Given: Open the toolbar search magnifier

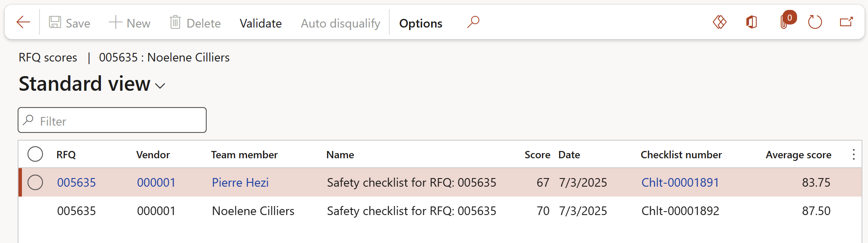Looking at the screenshot, I should [x=473, y=22].
